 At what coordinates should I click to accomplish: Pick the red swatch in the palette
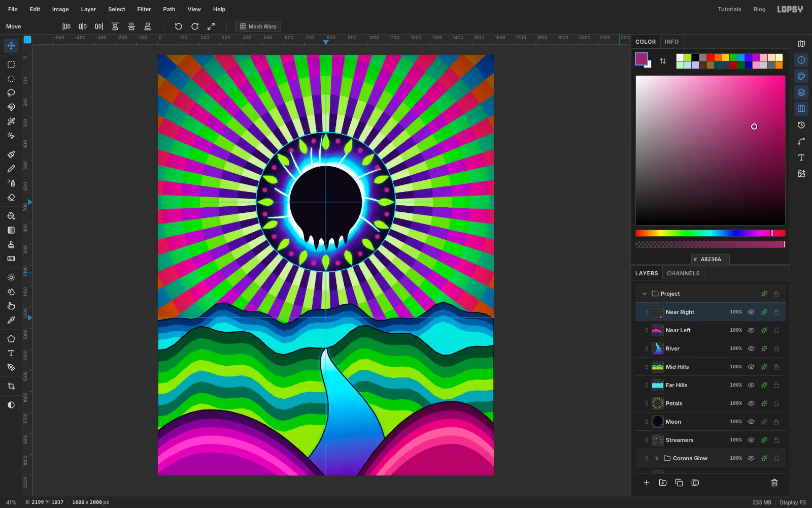(x=710, y=57)
